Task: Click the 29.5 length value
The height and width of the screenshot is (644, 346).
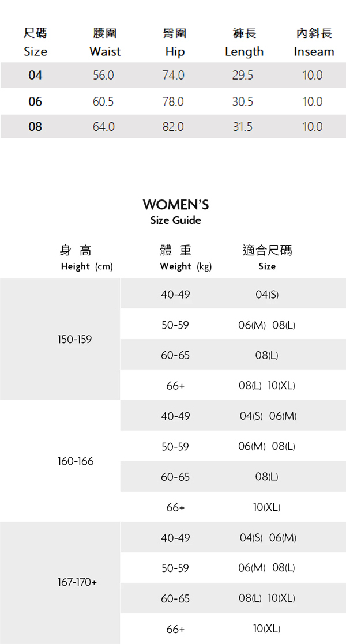Action: (243, 76)
